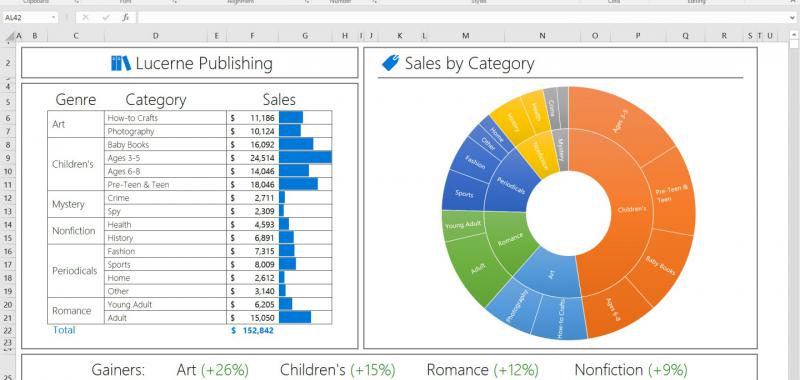Click the Art (+26%) gainer text
The width and height of the screenshot is (800, 380).
point(213,370)
